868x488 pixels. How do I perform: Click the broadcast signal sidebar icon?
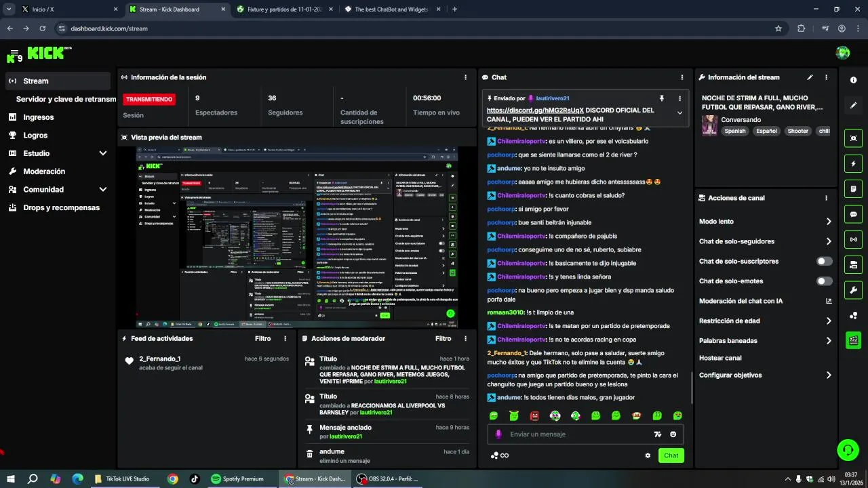click(x=853, y=239)
